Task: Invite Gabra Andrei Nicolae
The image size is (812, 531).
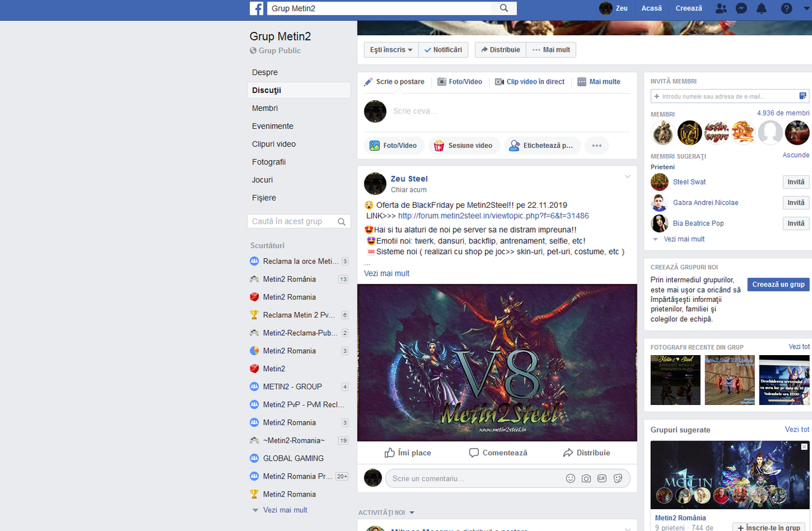Action: (x=795, y=202)
